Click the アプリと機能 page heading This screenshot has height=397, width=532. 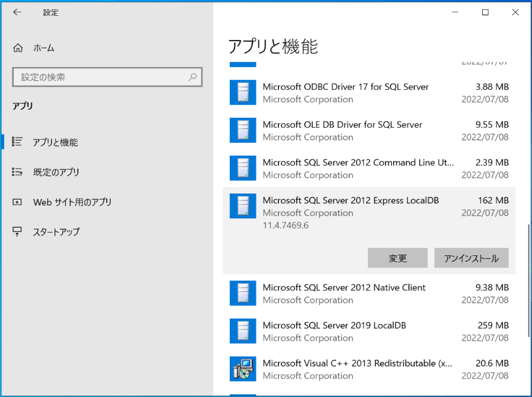[x=273, y=46]
